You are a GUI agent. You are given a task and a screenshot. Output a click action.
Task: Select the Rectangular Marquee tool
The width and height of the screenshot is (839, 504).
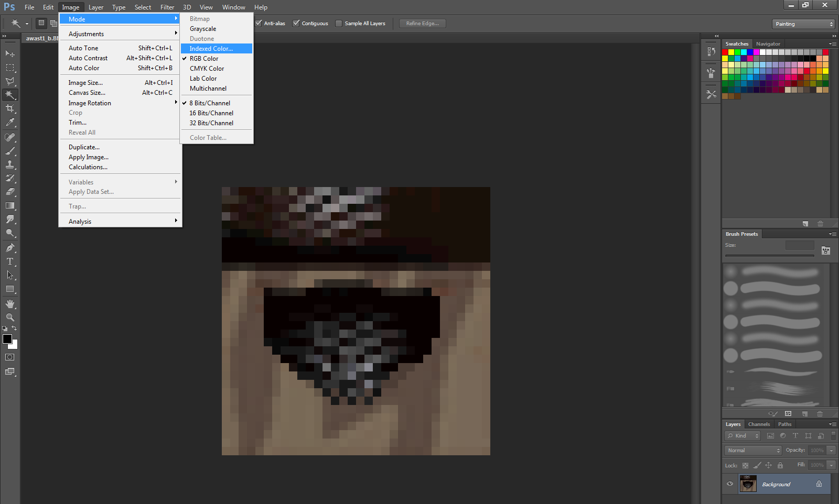click(10, 67)
